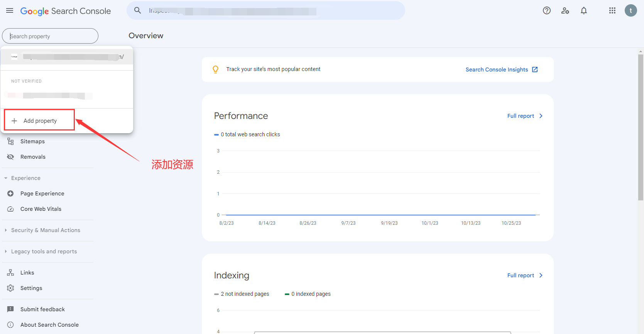Click the page vertical scrollbar
This screenshot has height=334, width=644.
pos(641,127)
